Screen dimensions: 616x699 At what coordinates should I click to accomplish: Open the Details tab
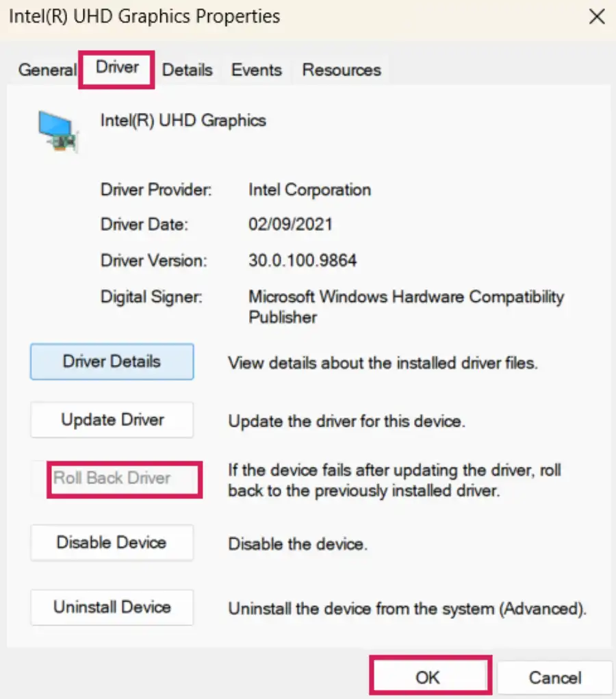(x=187, y=69)
